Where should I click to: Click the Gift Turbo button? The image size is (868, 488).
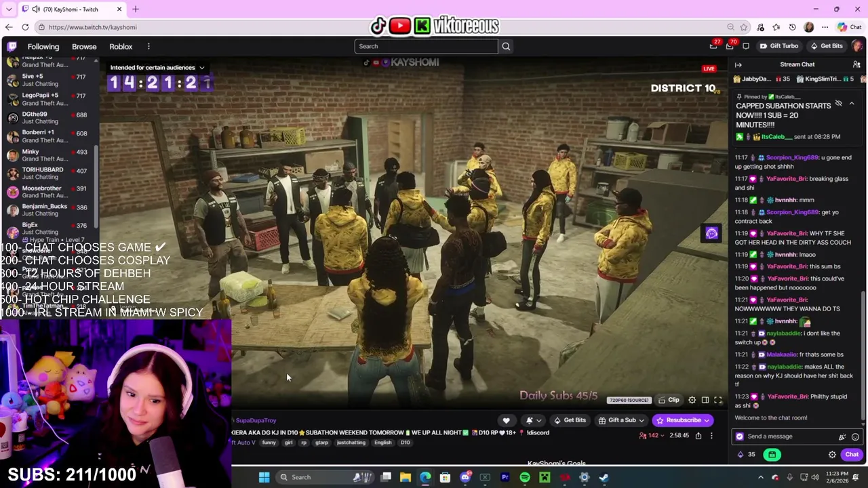[778, 46]
